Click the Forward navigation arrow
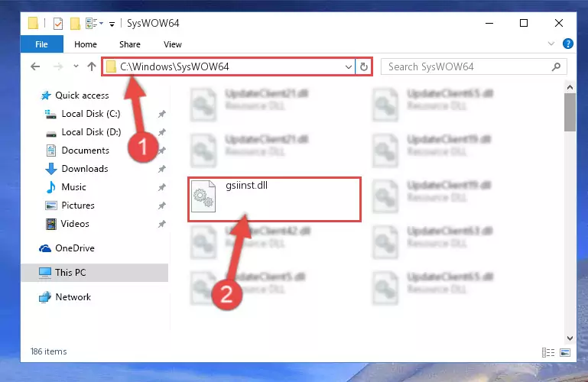This screenshot has width=588, height=382. point(58,66)
